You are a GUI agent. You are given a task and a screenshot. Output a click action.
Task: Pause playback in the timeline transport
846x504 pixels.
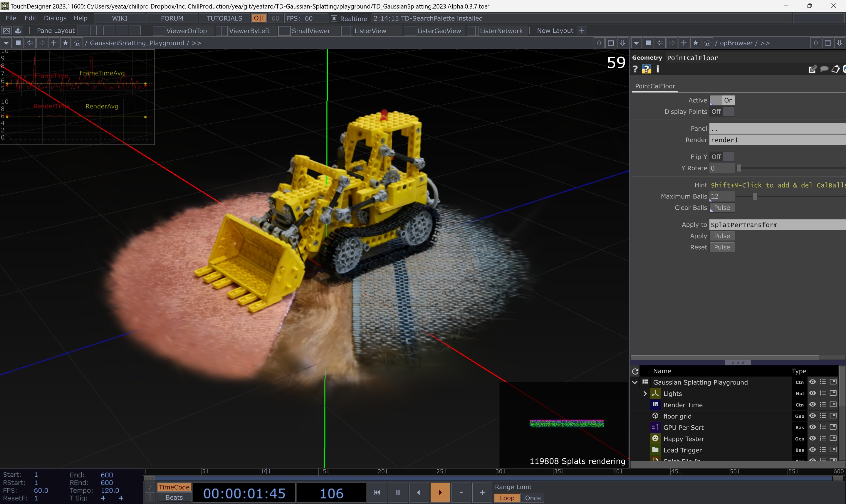tap(398, 492)
